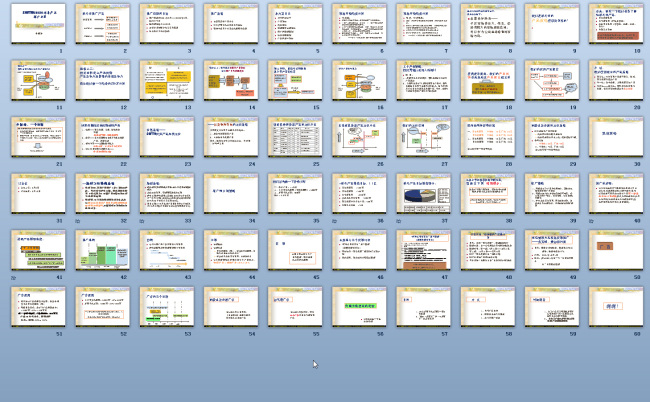
Task: Select slide 49 thumbnail
Action: pos(552,250)
